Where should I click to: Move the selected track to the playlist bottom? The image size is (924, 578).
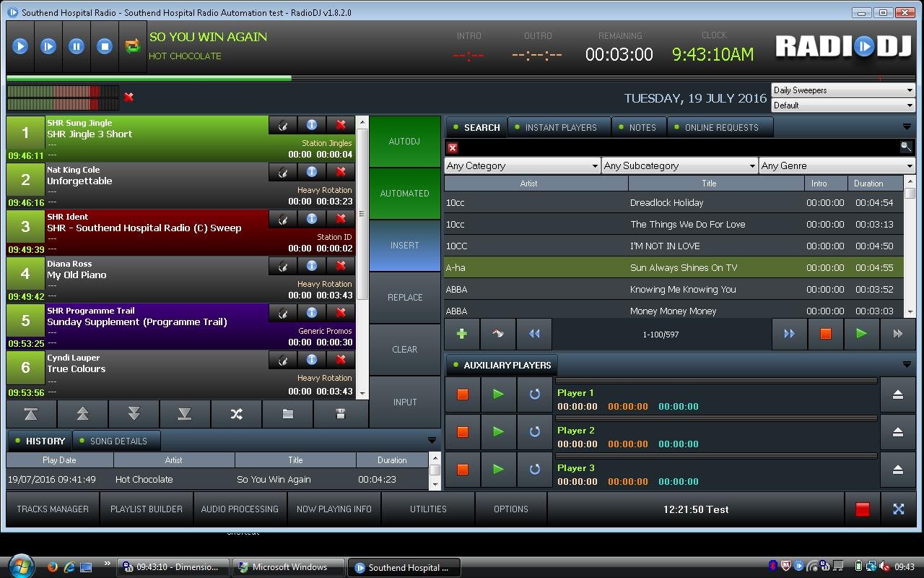pos(185,414)
